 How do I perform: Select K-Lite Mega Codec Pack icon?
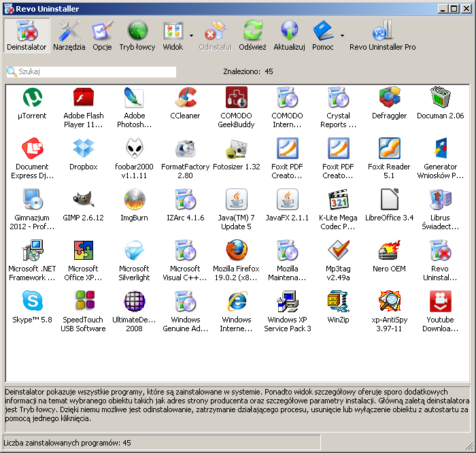(339, 200)
